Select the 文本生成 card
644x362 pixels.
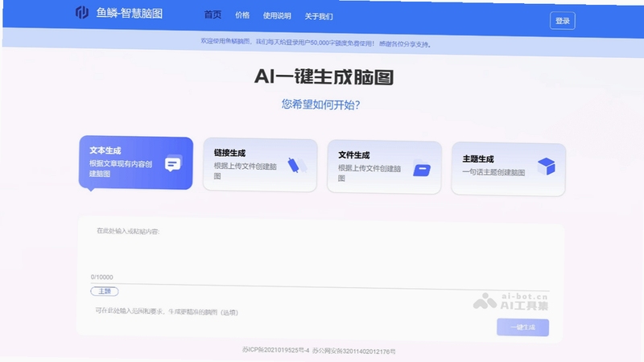(135, 162)
